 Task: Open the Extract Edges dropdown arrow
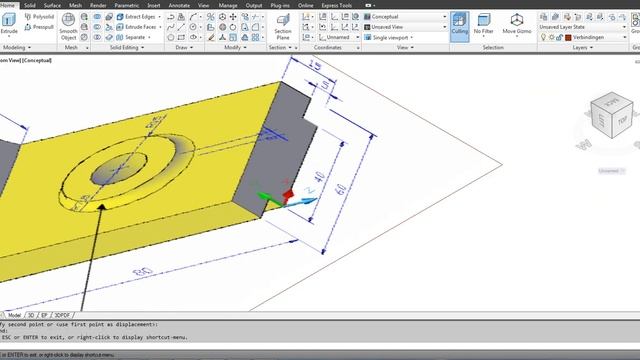tap(160, 17)
